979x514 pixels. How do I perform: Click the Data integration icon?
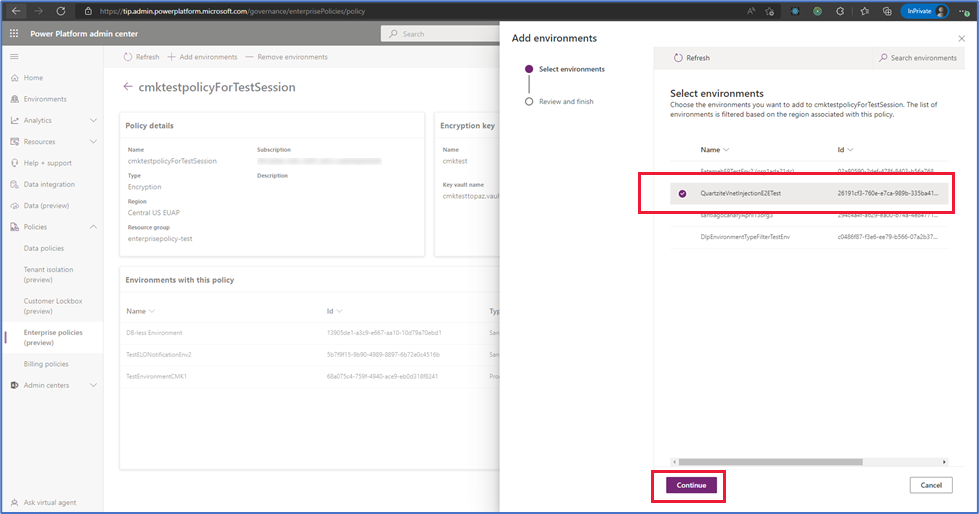15,184
